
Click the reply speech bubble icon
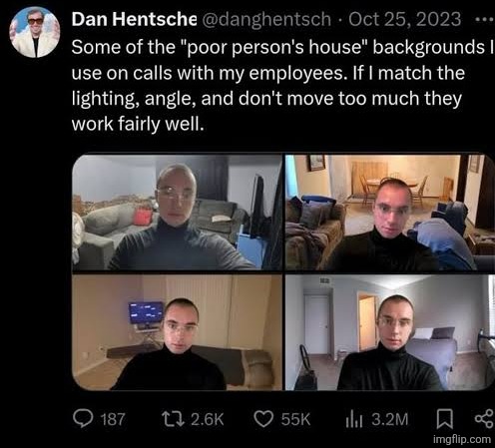point(83,419)
